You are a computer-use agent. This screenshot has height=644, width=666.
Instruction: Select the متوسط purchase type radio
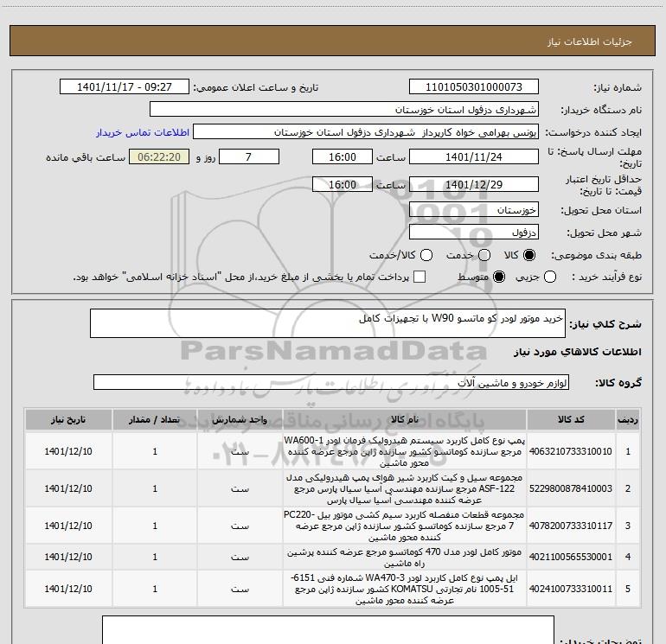coord(499,277)
